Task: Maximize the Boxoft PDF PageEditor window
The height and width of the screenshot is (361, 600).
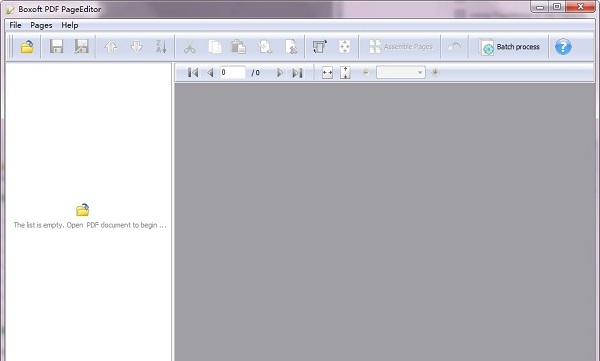Action: 557,7
